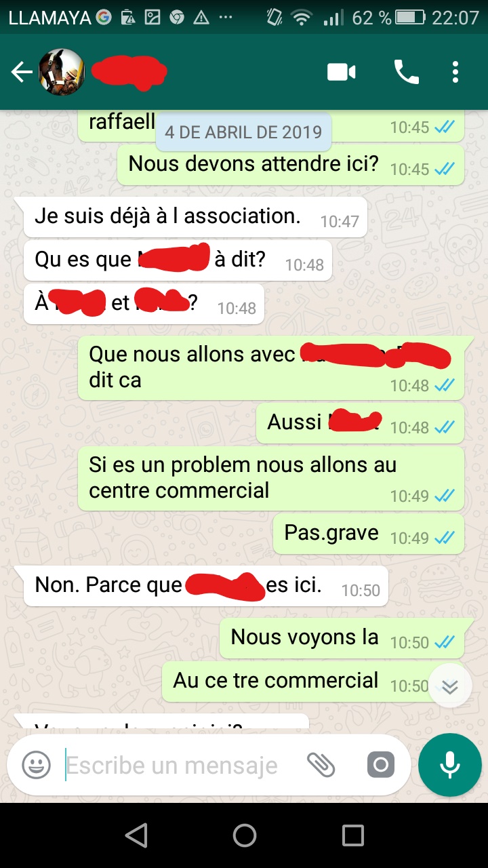The width and height of the screenshot is (488, 868).
Task: Start a video call
Action: click(342, 72)
